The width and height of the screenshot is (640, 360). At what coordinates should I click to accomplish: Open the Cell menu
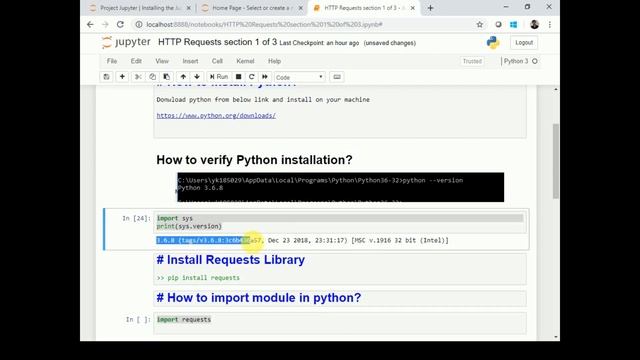point(217,61)
